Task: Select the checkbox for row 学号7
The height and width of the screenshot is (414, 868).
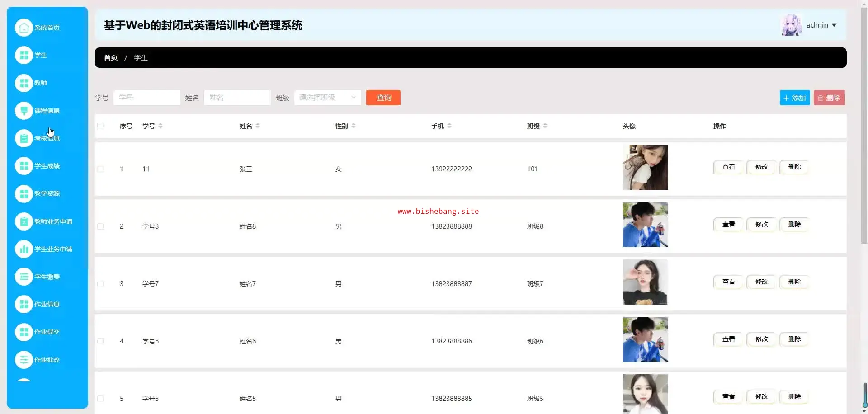Action: pyautogui.click(x=100, y=284)
